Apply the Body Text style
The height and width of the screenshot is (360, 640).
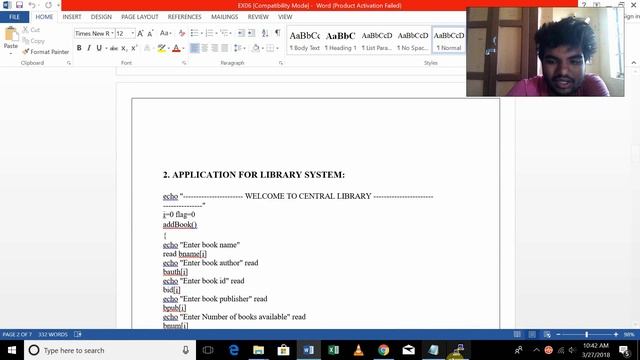pyautogui.click(x=304, y=41)
